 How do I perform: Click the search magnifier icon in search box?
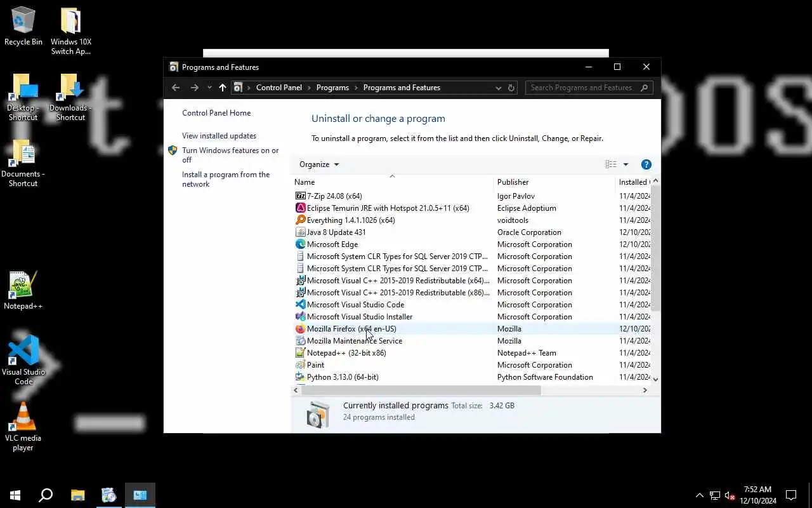[644, 88]
